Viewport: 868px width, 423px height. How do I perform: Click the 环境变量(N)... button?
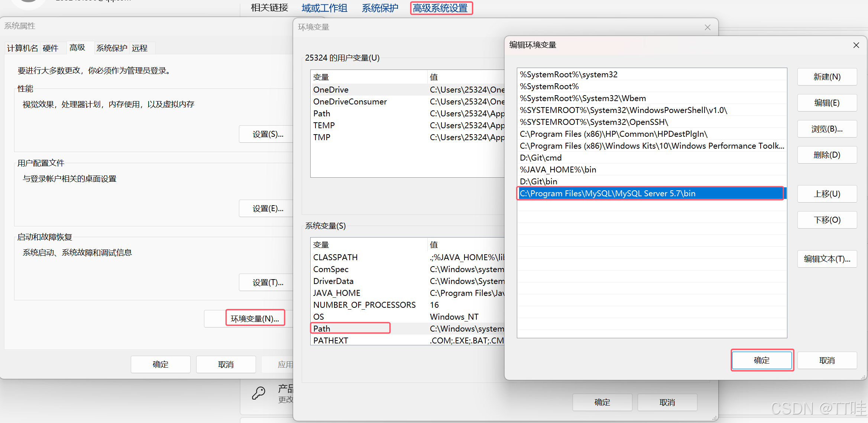tap(255, 319)
